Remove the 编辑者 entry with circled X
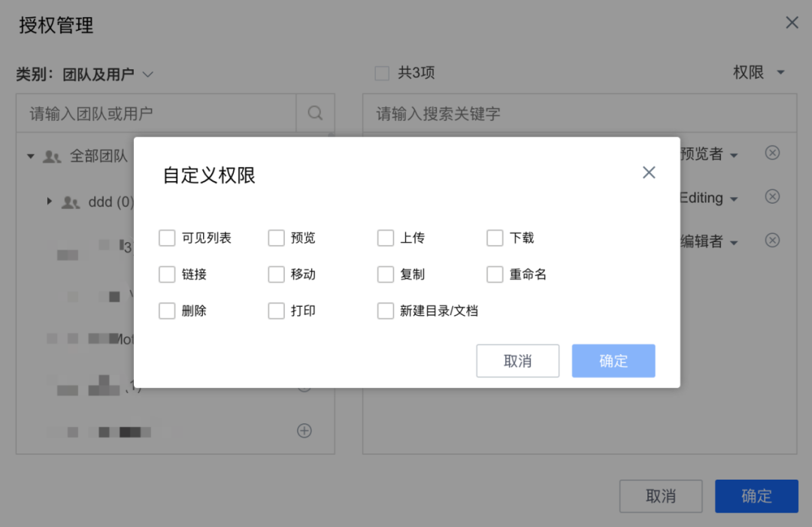This screenshot has width=812, height=527. [772, 241]
